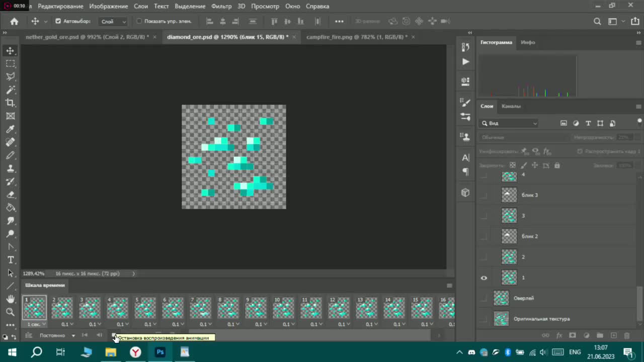Select the Eraser tool
Screen dimensions: 644x362
(10, 195)
